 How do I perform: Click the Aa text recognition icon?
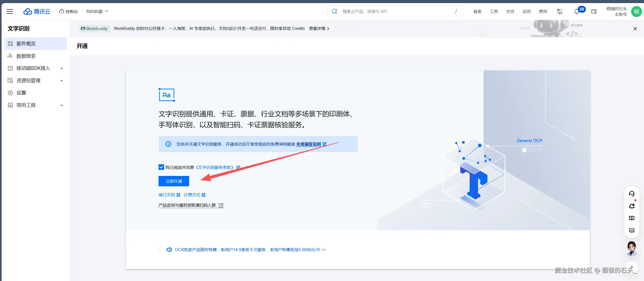(167, 95)
